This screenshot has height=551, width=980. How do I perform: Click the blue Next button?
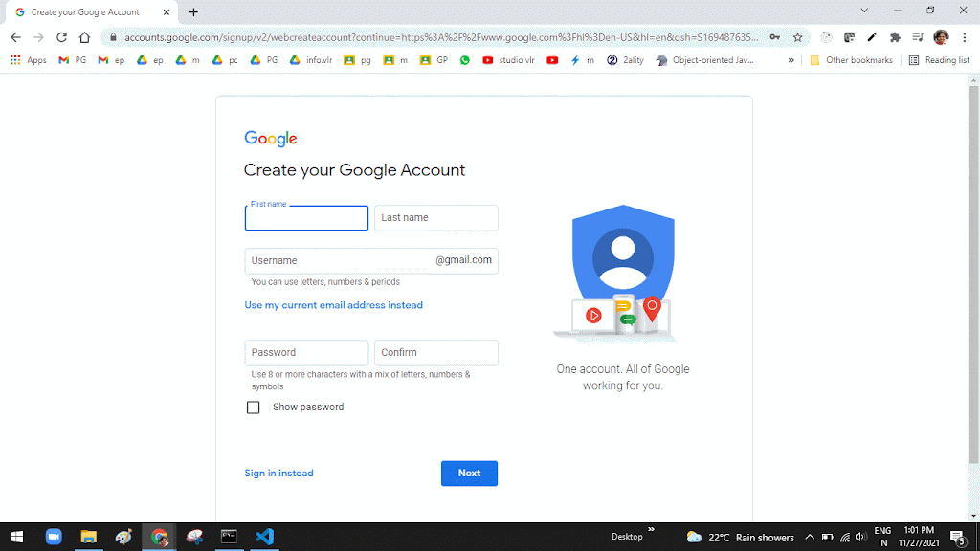[469, 474]
